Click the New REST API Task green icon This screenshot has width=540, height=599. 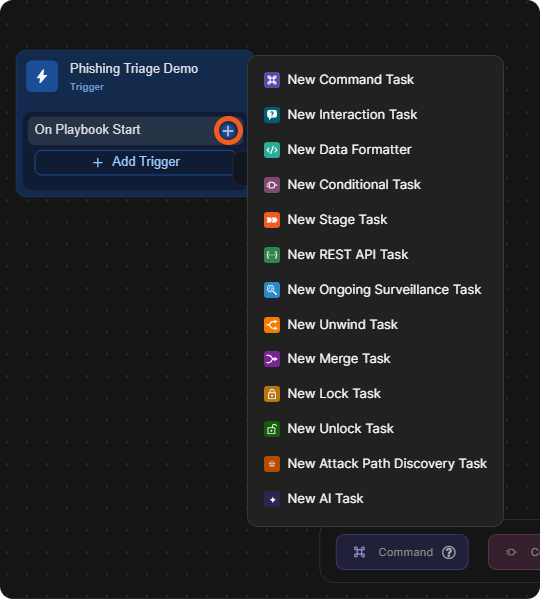coord(272,255)
